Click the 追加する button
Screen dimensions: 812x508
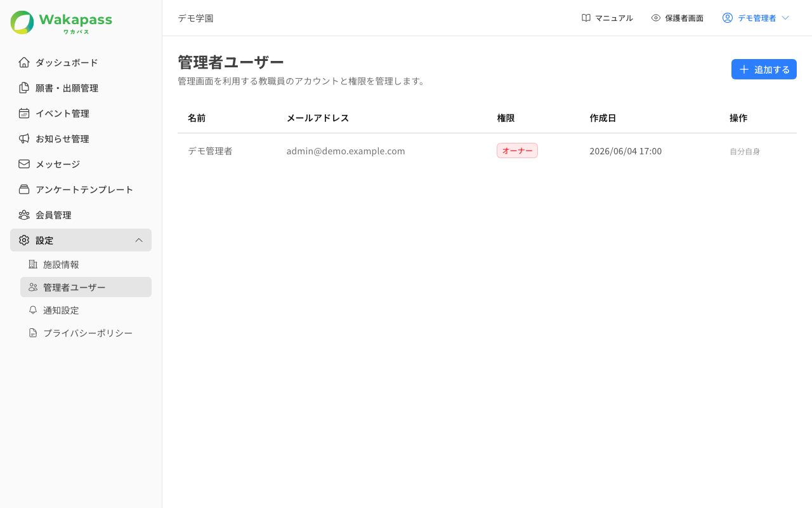[764, 69]
